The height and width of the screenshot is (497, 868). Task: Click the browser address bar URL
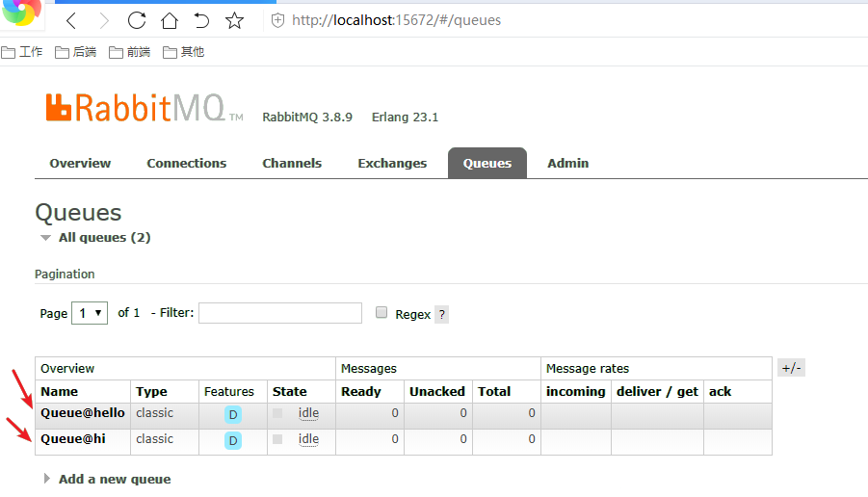396,20
